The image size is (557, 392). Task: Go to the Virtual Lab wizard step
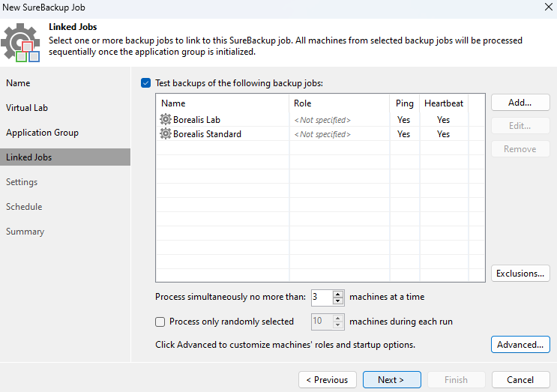tap(27, 108)
